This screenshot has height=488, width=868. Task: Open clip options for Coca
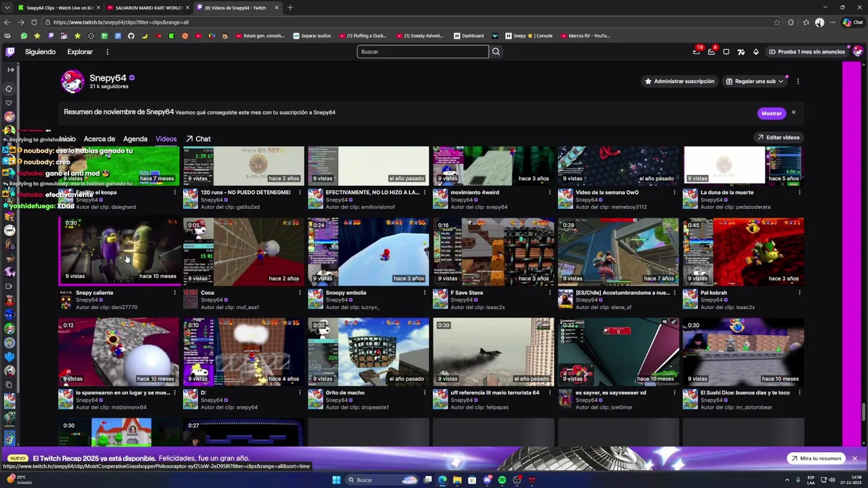(x=300, y=293)
